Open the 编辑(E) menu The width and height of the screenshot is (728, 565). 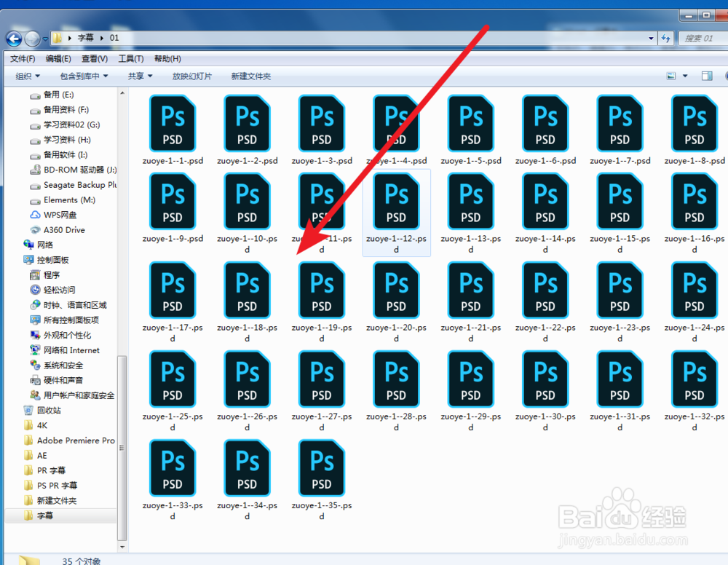[x=58, y=58]
